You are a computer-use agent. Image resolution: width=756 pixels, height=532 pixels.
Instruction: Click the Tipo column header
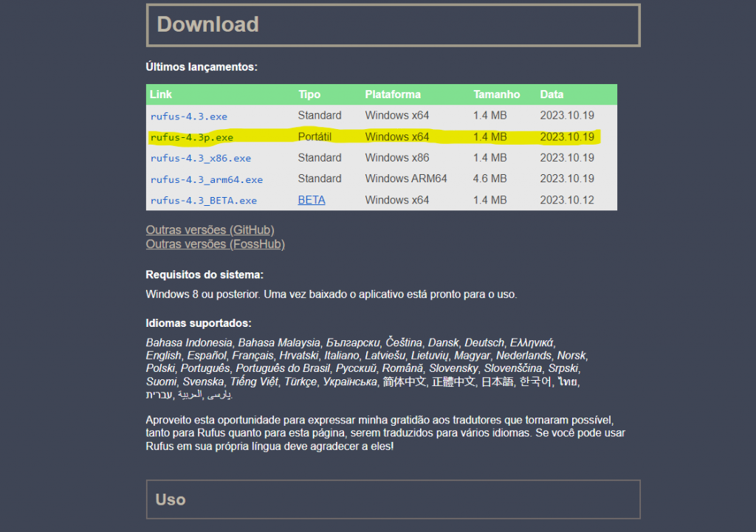click(309, 94)
